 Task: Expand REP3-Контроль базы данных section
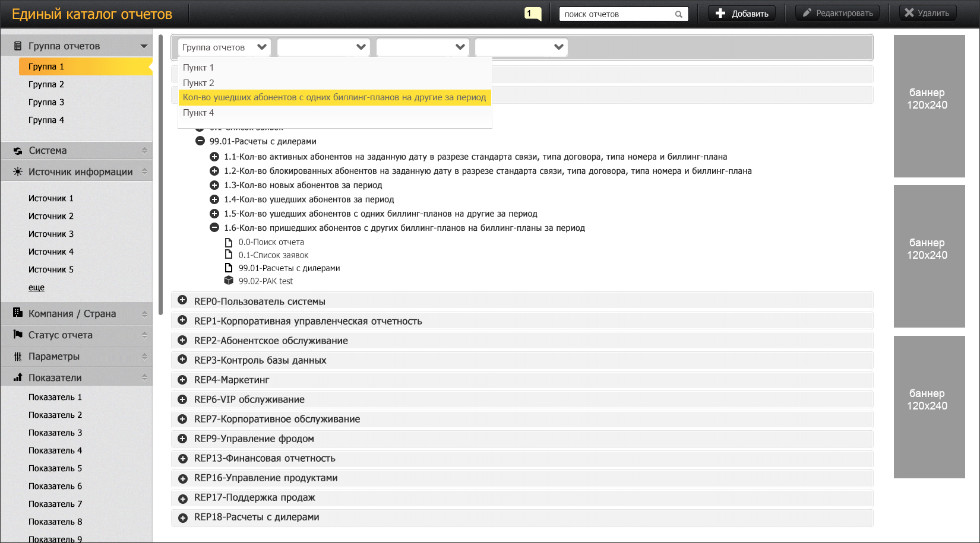[x=182, y=360]
